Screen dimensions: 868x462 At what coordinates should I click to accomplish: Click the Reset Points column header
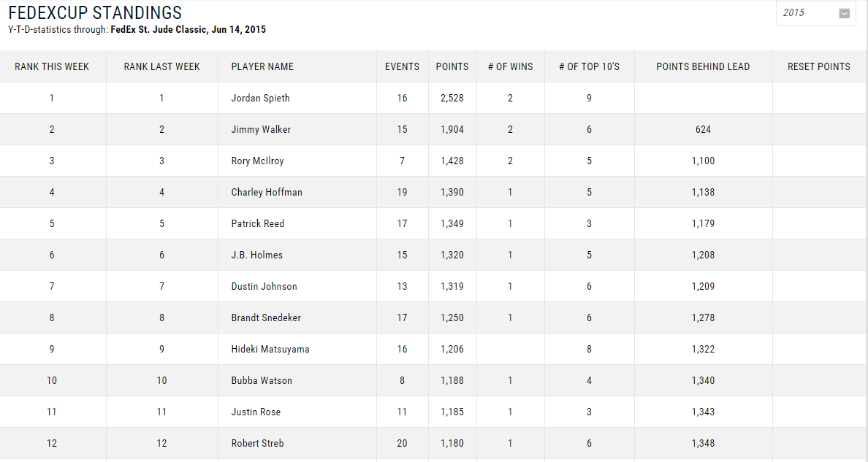(818, 66)
